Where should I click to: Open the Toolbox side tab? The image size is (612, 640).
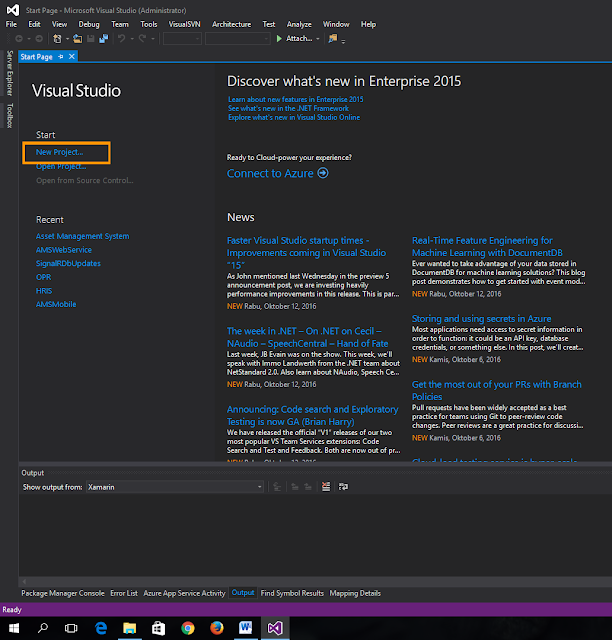(x=10, y=116)
